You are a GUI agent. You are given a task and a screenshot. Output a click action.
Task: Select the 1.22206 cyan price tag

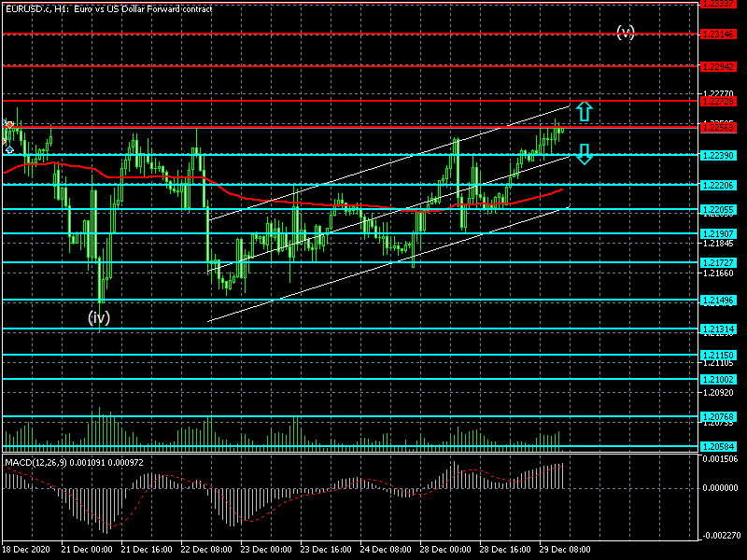tap(718, 185)
